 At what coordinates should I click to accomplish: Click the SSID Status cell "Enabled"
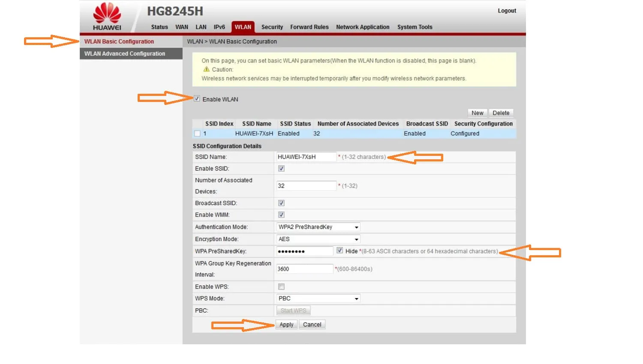[x=288, y=134]
